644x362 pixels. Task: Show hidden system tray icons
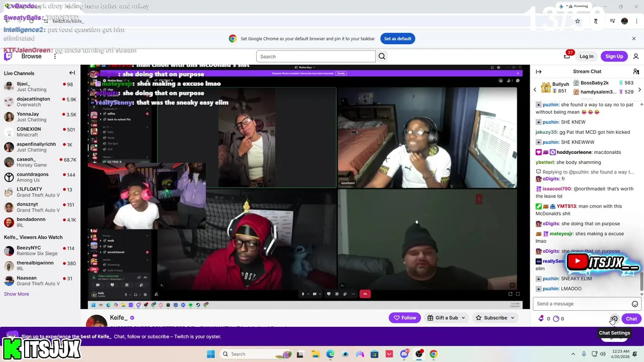pos(573,354)
